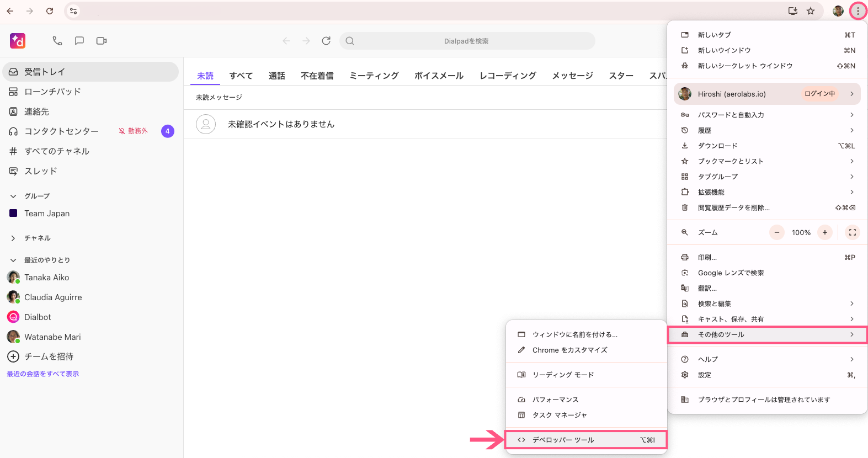Choose タスク マネージャ in submenu
The image size is (868, 458).
586,415
